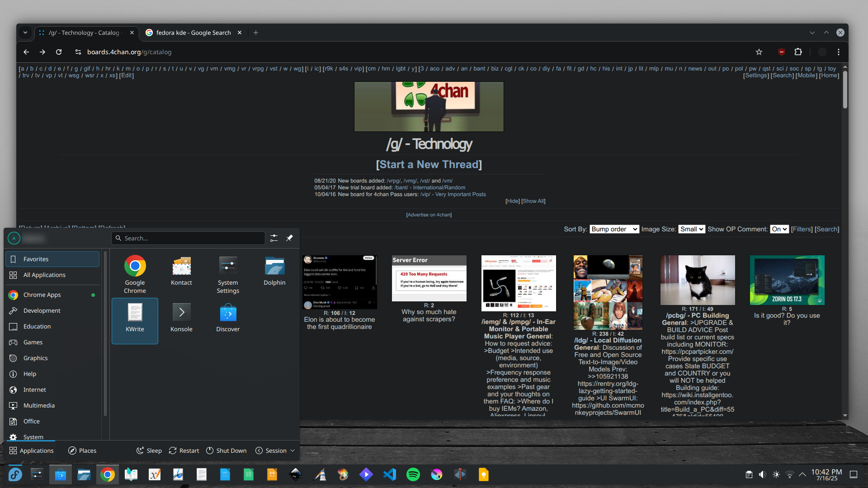Focus the launcher Search field
This screenshot has height=488, width=868.
tap(188, 238)
